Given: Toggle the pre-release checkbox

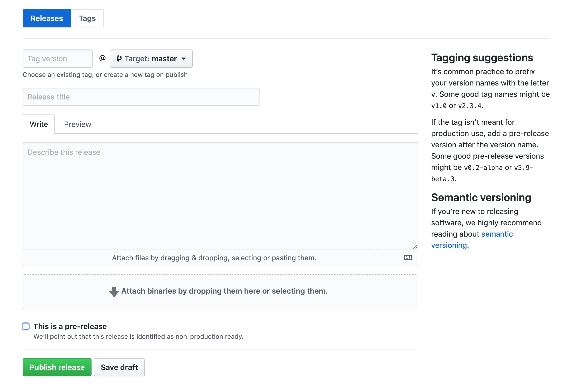Looking at the screenshot, I should 26,326.
